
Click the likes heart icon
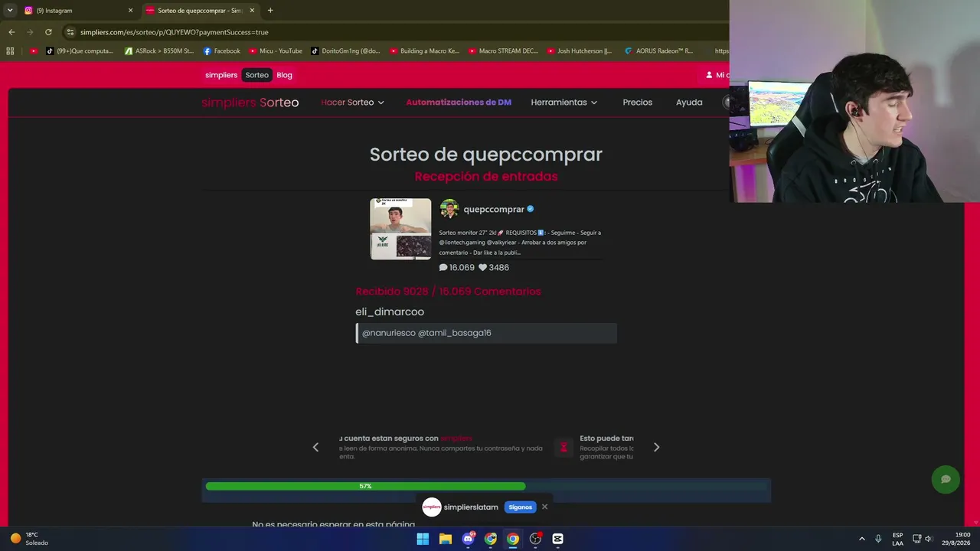click(x=483, y=268)
